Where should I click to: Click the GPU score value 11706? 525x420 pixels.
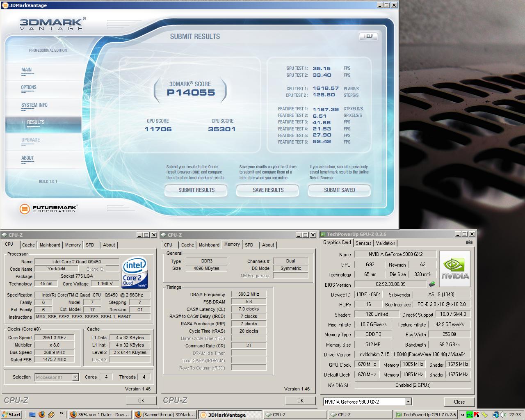(158, 129)
